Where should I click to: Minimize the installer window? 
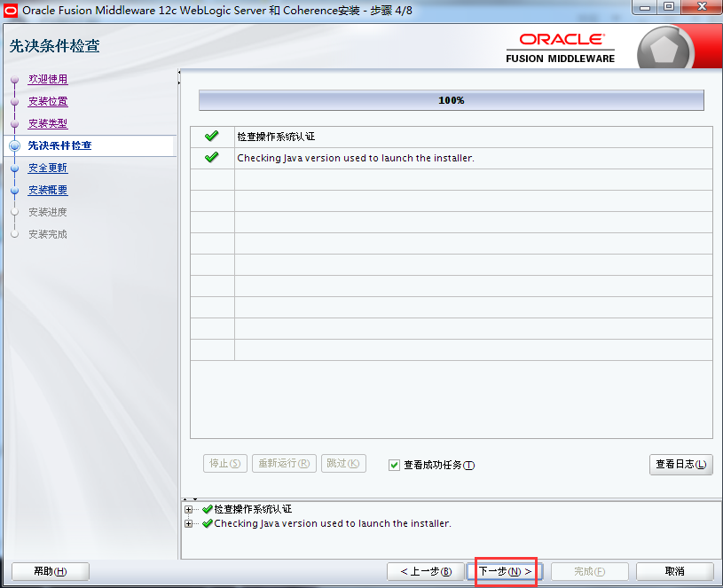coord(645,7)
